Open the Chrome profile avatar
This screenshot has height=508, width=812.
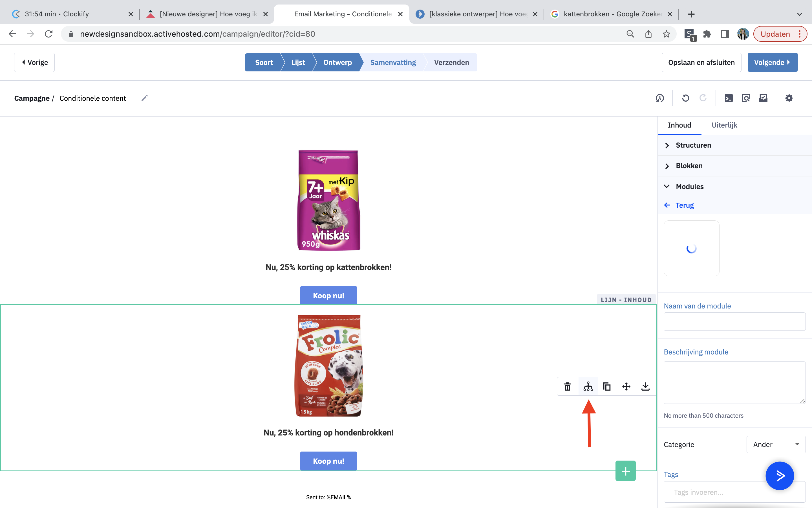coord(743,34)
